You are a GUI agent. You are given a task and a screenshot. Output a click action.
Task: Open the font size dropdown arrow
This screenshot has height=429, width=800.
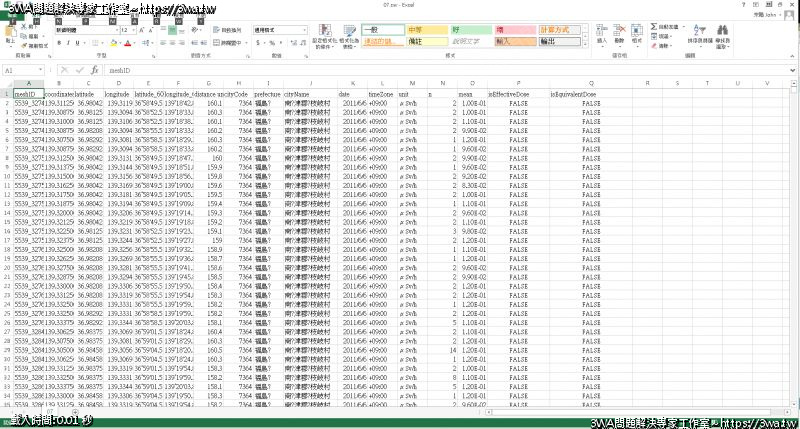click(x=134, y=30)
